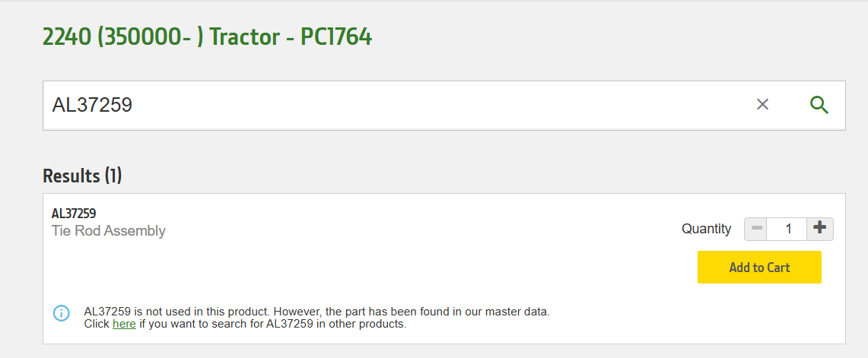The width and height of the screenshot is (868, 358).
Task: Clear the AL37259 search text
Action: 762,105
